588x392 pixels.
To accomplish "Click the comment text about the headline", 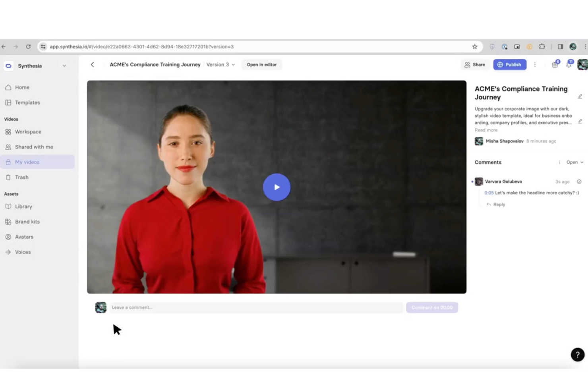I will 537,193.
